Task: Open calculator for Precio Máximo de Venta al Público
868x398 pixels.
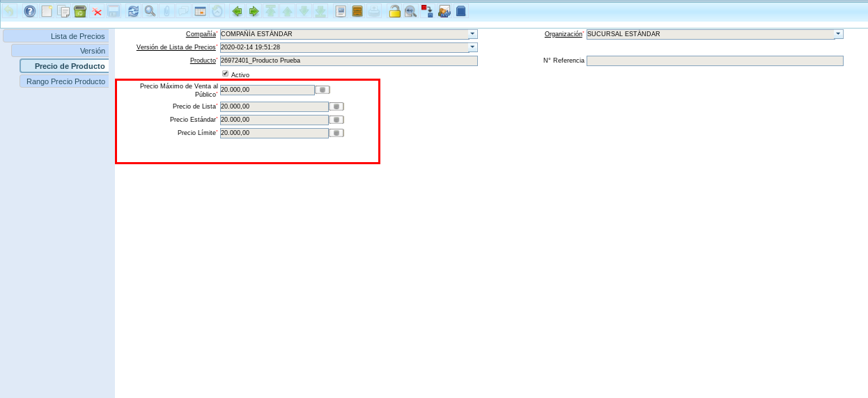Action: (323, 90)
